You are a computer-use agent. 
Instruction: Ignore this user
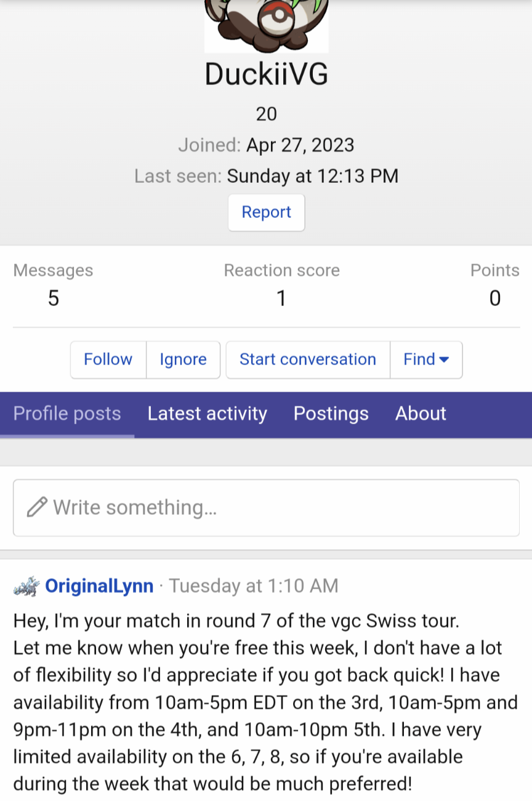click(183, 360)
